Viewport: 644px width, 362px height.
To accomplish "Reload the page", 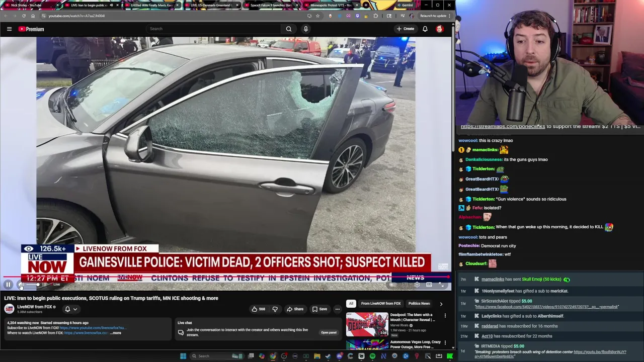I will pos(24,16).
